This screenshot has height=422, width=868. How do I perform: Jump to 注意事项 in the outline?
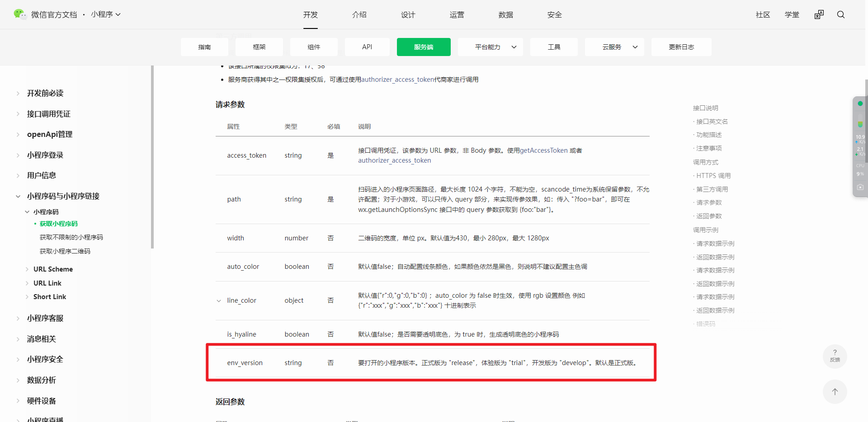pos(709,148)
